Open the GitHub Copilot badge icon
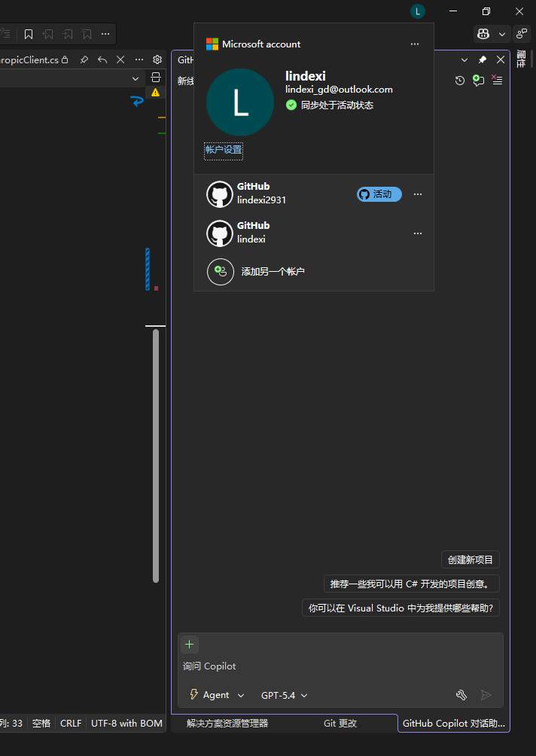Image resolution: width=536 pixels, height=756 pixels. (x=483, y=34)
